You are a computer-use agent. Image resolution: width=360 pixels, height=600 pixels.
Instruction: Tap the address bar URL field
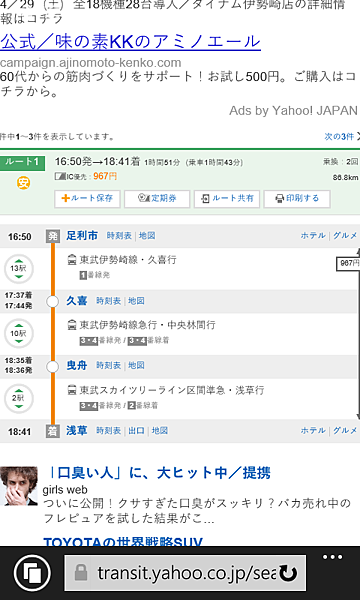tap(185, 573)
